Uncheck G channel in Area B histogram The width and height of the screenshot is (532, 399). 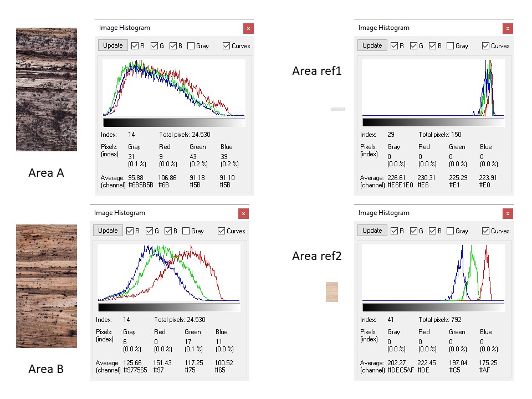tap(149, 231)
